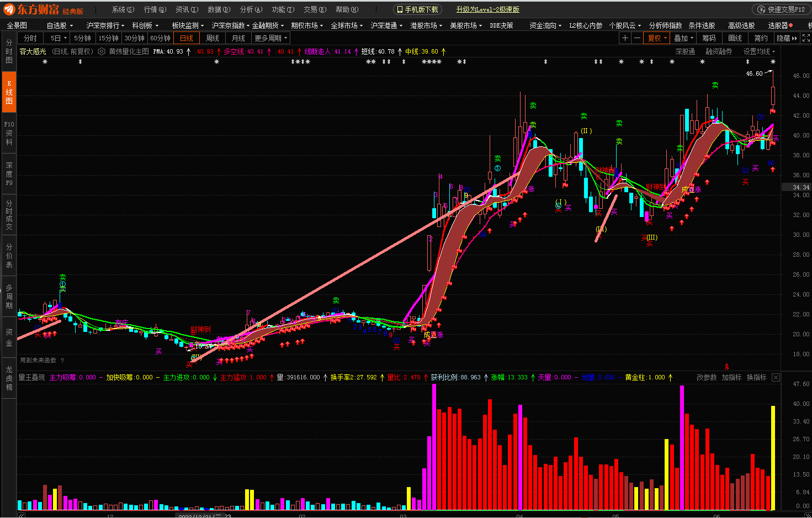Switch to 周线 weekly period
Image resolution: width=812 pixels, height=518 pixels.
pos(213,38)
